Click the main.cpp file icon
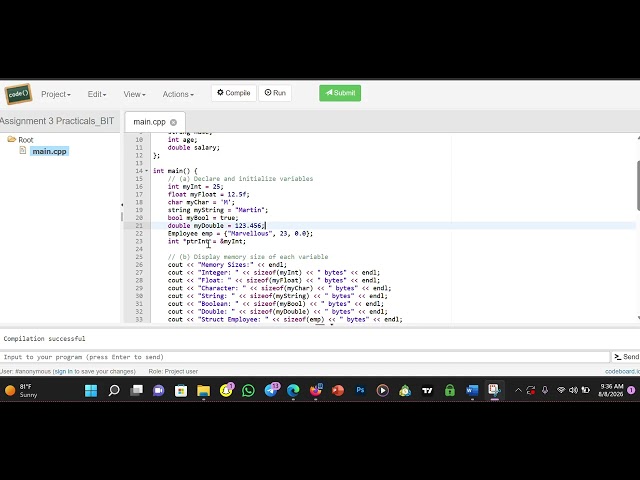 point(23,151)
